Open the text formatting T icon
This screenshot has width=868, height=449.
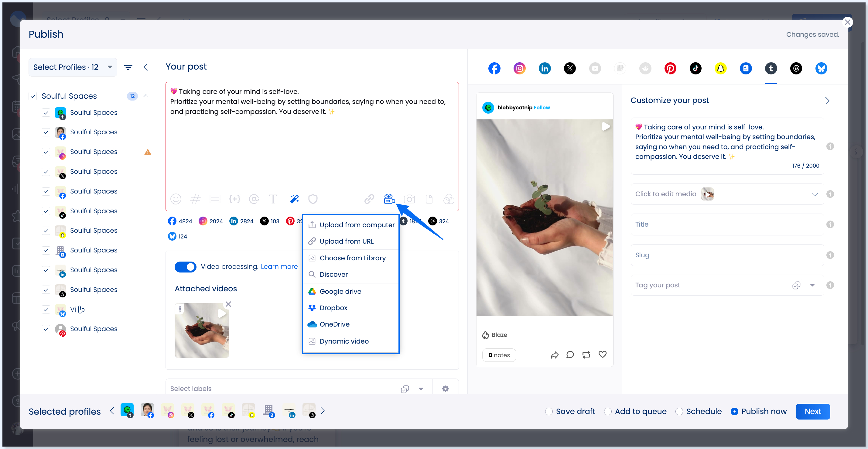[x=273, y=199]
